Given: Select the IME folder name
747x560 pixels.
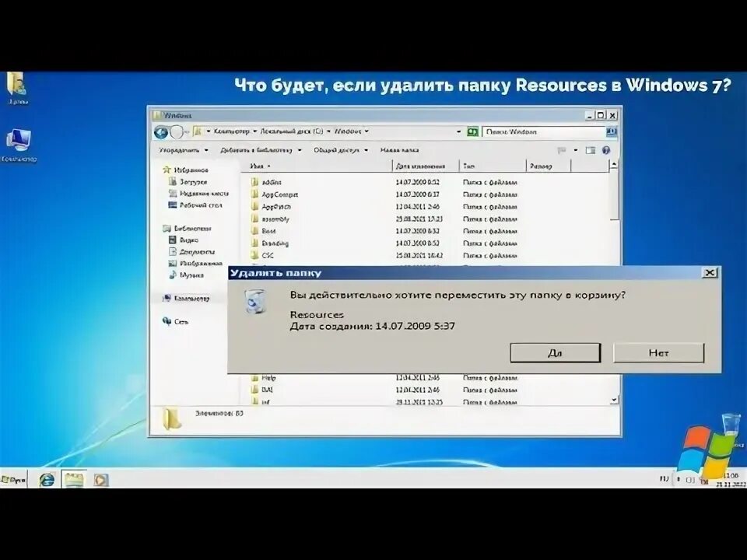Looking at the screenshot, I should [x=267, y=390].
